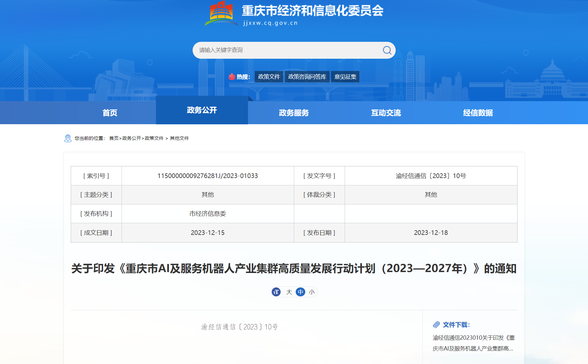Go to the 政务服务 navigation tab
This screenshot has height=364, width=588.
pyautogui.click(x=294, y=113)
